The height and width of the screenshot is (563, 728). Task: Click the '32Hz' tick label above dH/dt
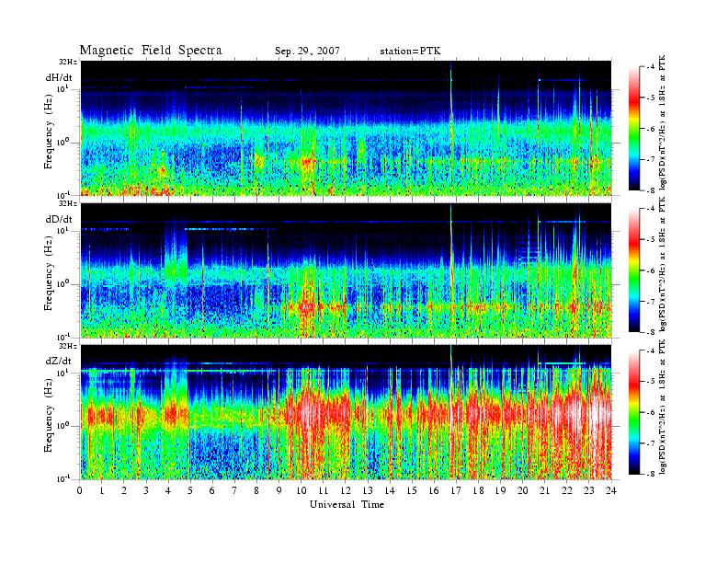coord(68,62)
